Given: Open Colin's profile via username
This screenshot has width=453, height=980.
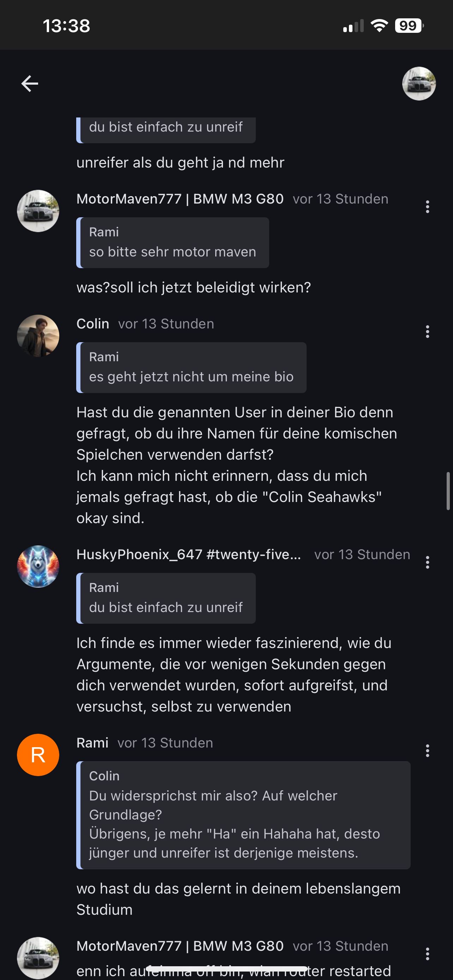Looking at the screenshot, I should click(93, 324).
